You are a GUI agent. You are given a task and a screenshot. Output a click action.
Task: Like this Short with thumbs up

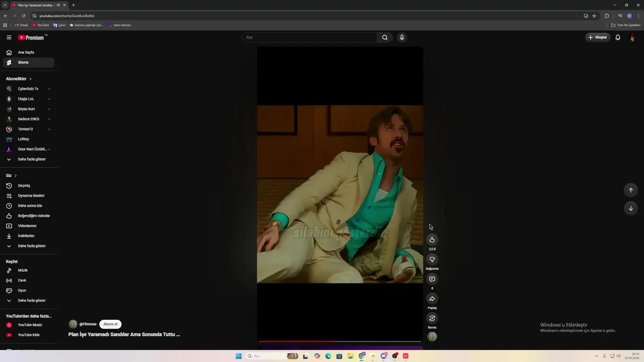coord(432,240)
